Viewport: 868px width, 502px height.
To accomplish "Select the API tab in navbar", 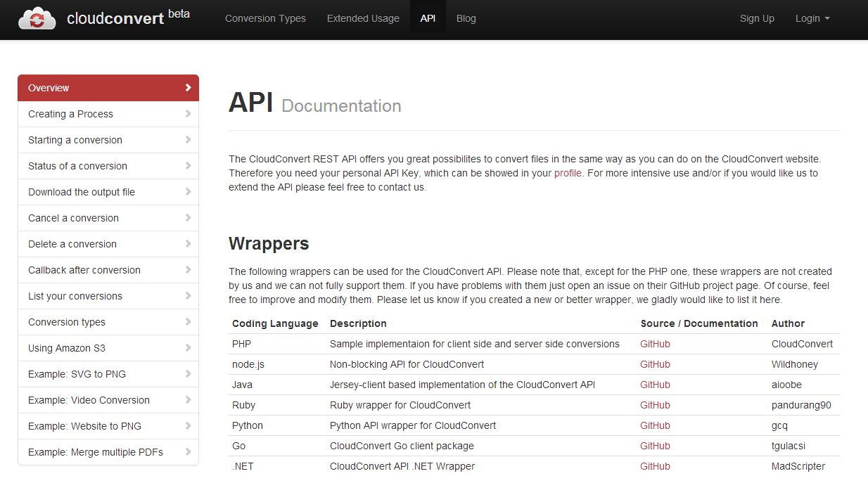I will 428,19.
